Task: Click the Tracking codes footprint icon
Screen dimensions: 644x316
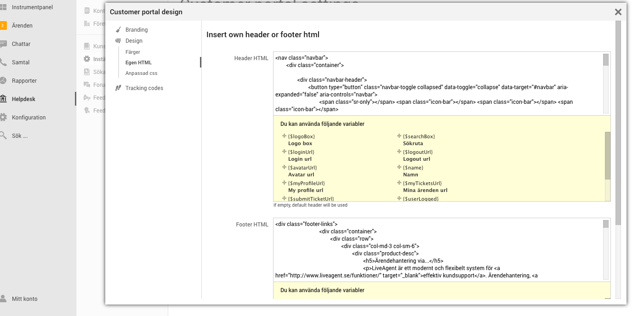Action: tap(118, 88)
